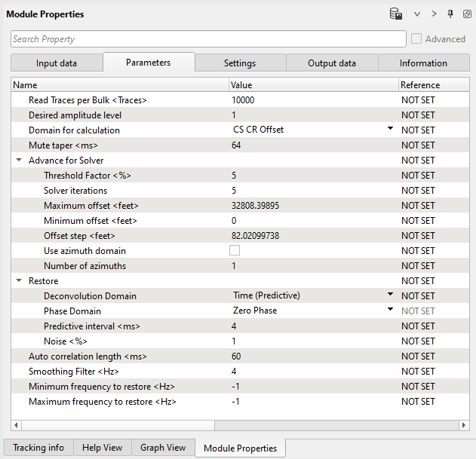Toggle the Use azimuth domain checkbox
476x459 pixels.
pyautogui.click(x=235, y=250)
